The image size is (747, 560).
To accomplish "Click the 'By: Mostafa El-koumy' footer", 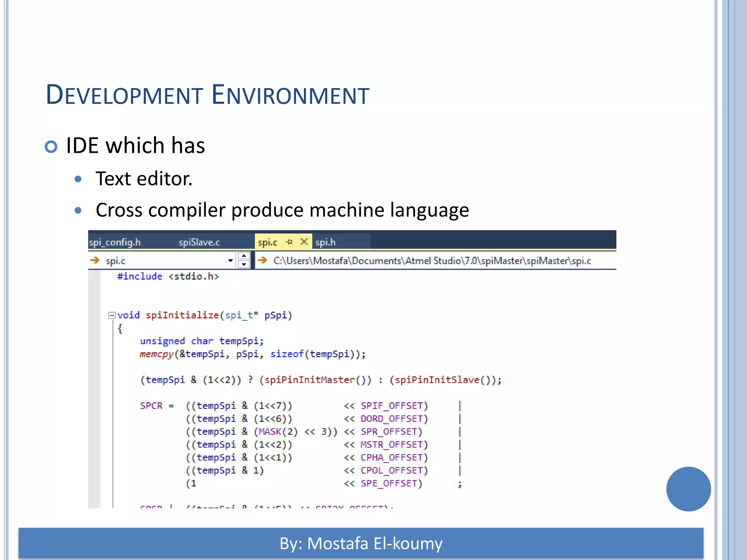I will pos(361,543).
